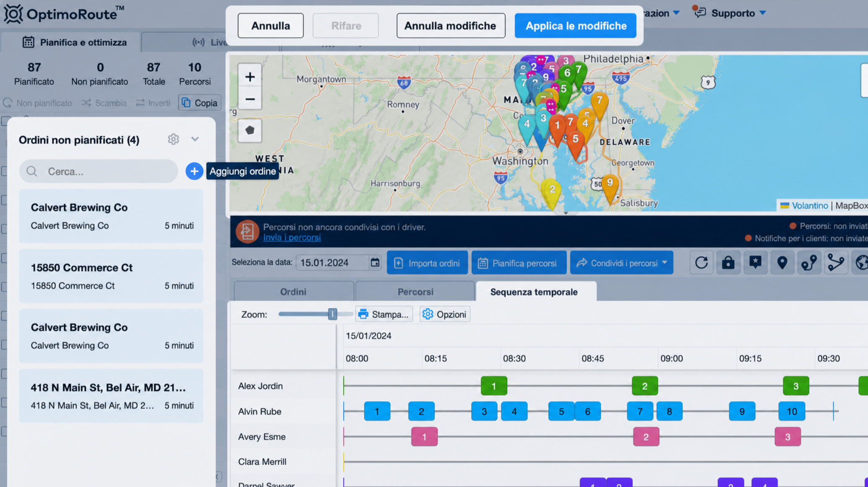Click the location pin toolbar icon
This screenshot has width=868, height=487.
[782, 263]
